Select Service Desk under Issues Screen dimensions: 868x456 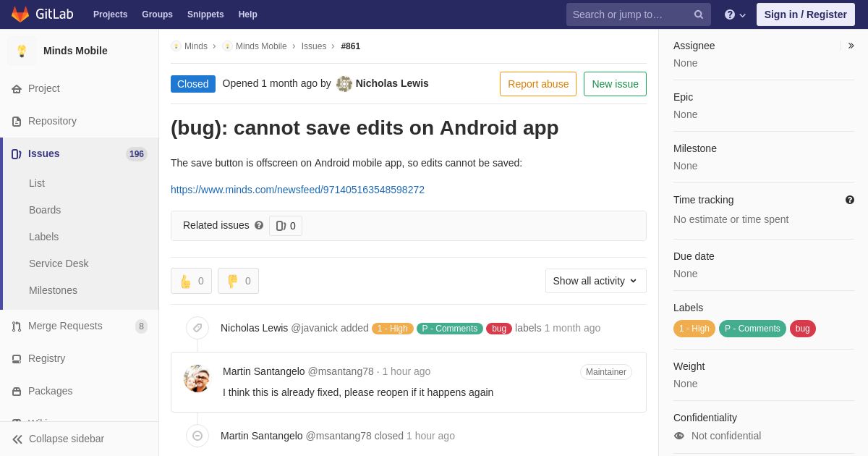pos(59,263)
